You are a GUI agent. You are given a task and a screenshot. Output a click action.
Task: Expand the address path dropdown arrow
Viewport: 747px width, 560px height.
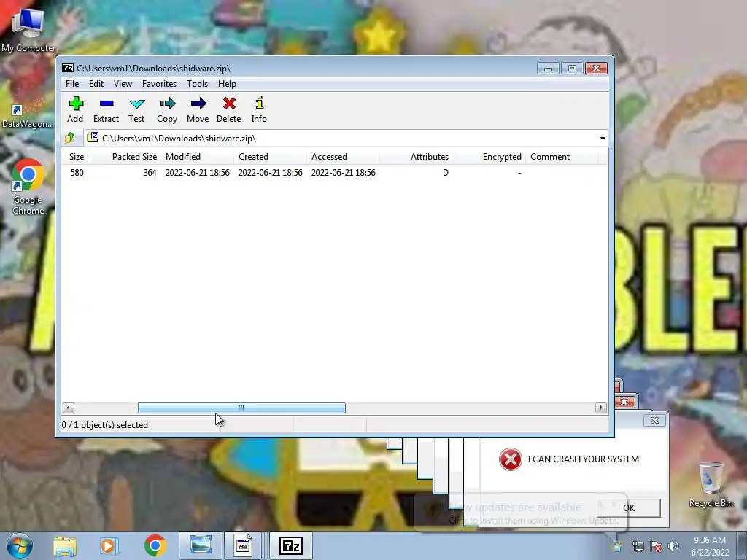pyautogui.click(x=603, y=139)
